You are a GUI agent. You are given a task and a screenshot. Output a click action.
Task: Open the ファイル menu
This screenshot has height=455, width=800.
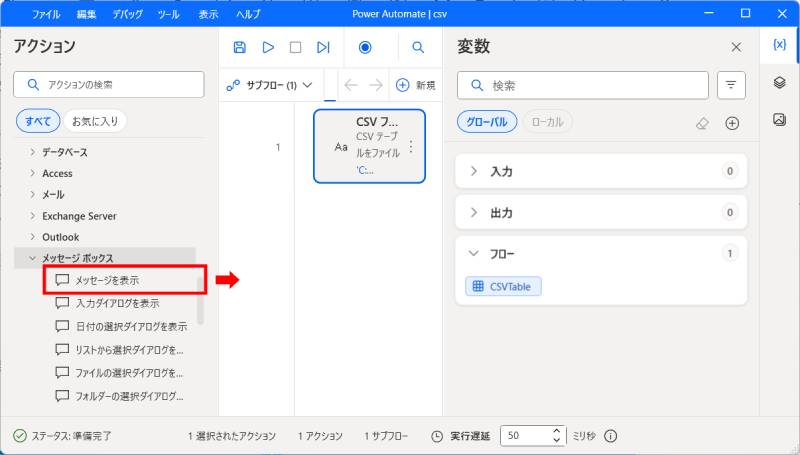[x=45, y=14]
